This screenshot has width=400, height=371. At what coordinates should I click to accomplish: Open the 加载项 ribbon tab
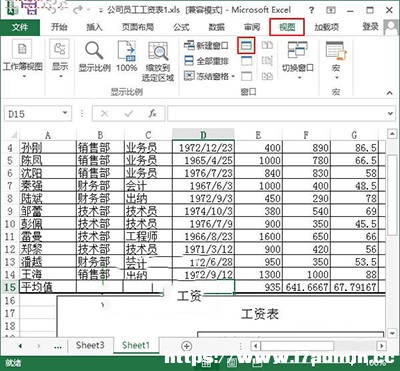(326, 27)
